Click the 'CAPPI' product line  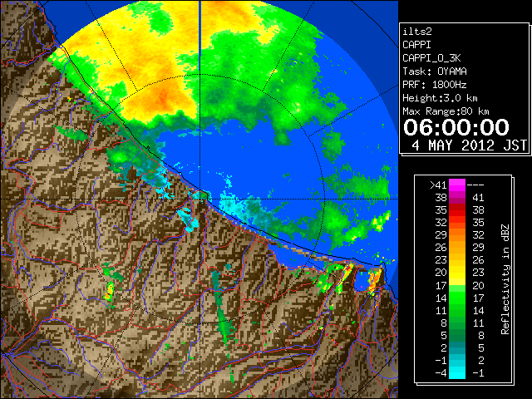click(416, 45)
